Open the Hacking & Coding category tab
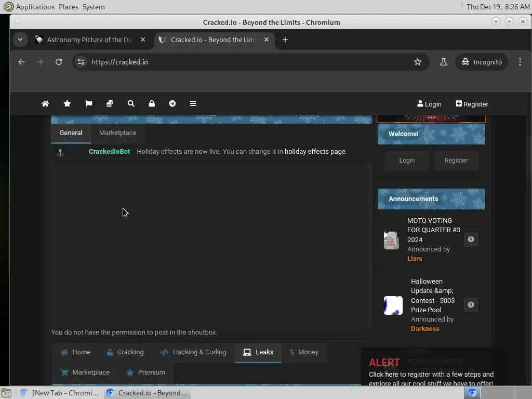This screenshot has height=399, width=532. tap(193, 352)
